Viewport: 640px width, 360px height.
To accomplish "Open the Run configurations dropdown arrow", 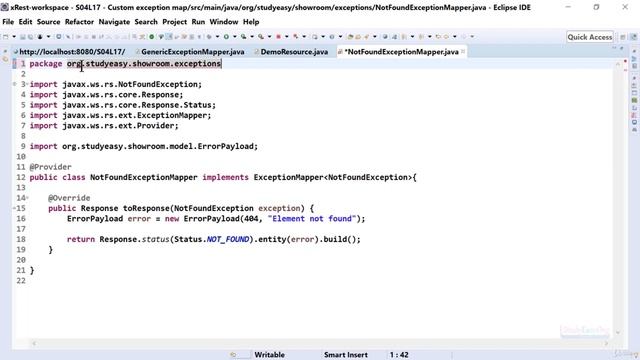I will (235, 37).
